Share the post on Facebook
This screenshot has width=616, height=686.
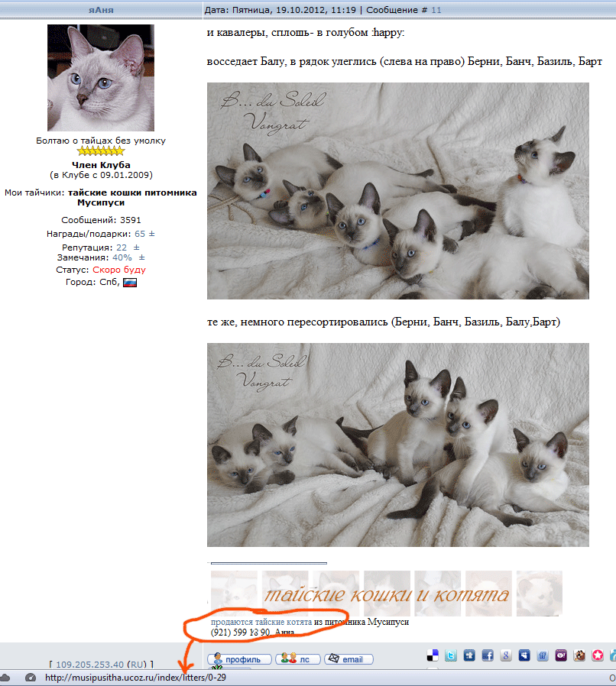488,655
